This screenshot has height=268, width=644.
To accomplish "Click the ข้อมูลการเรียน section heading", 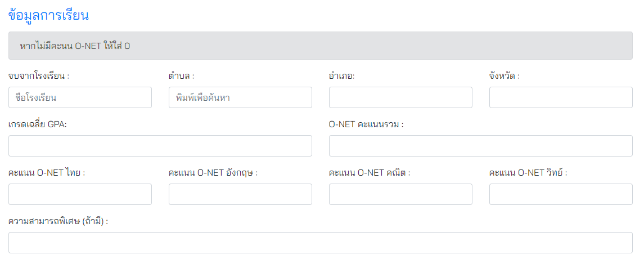I will (49, 15).
